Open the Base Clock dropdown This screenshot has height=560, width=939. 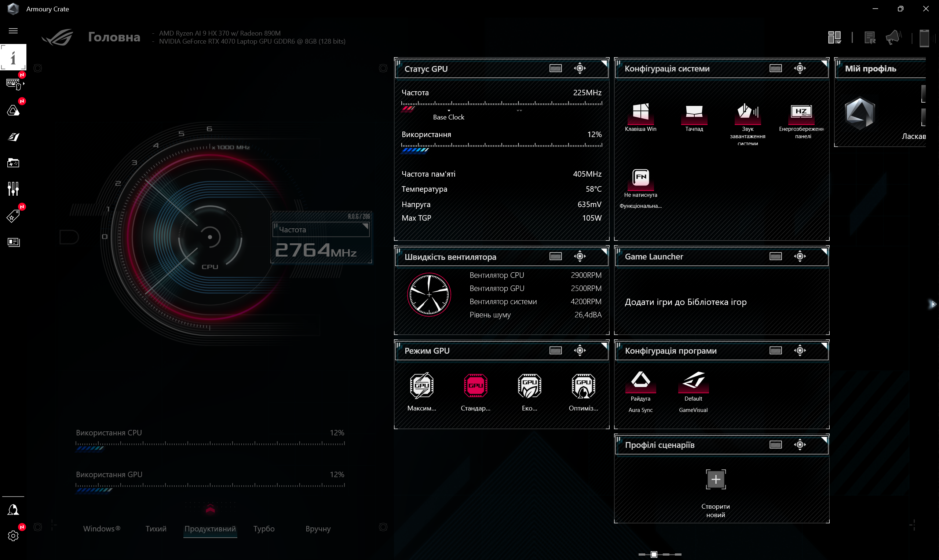coord(449,113)
